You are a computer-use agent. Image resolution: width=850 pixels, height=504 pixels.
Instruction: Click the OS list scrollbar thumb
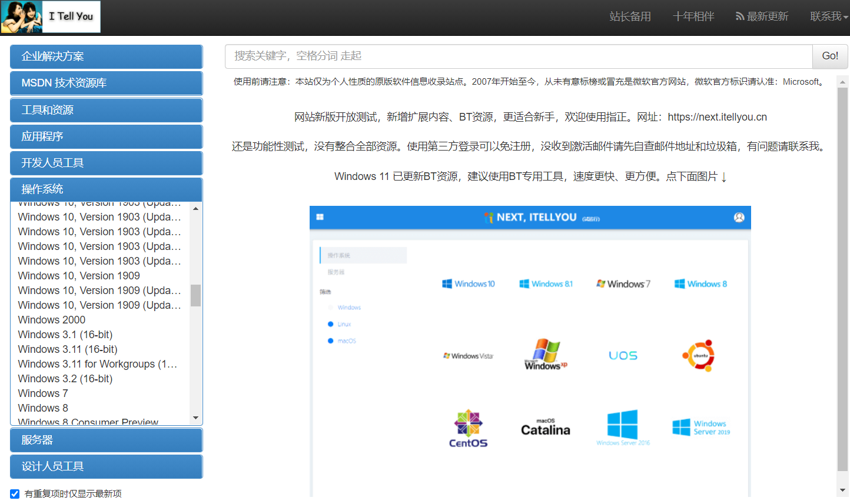click(195, 296)
